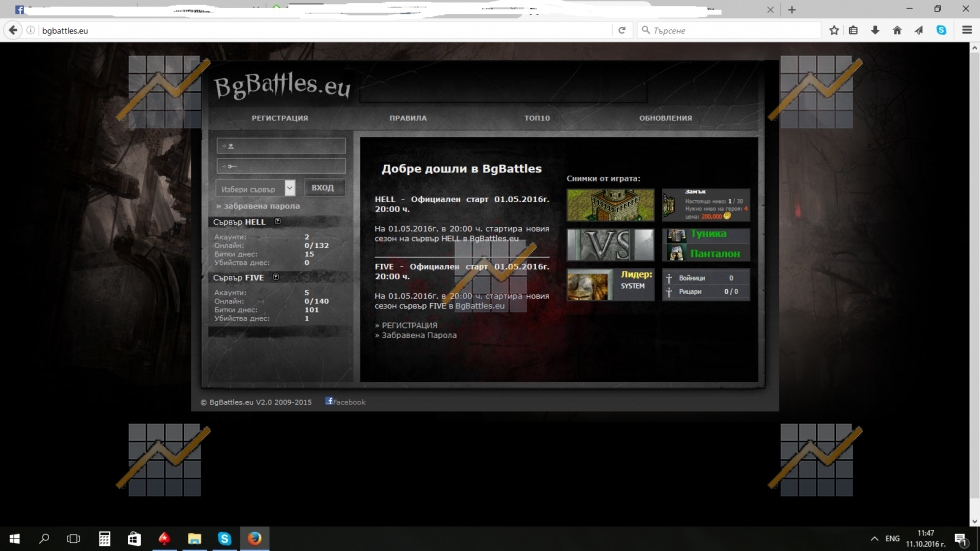Screen dimensions: 980x551
Task: Click the send/share paper plane icon
Action: click(919, 30)
